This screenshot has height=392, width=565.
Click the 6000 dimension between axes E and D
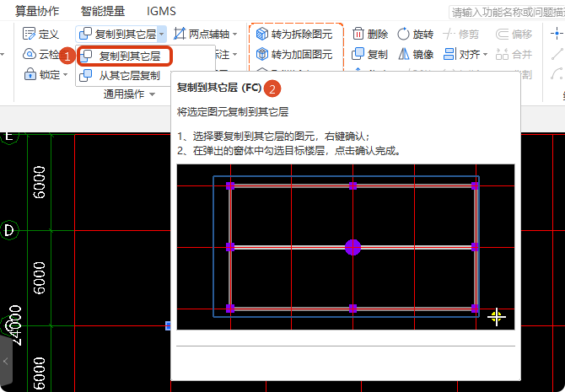click(x=39, y=182)
